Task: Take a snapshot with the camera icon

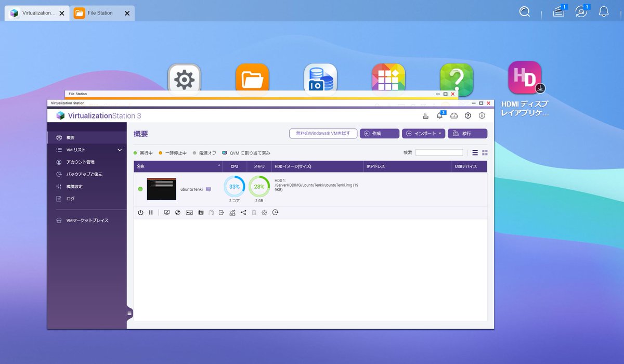Action: pos(201,212)
